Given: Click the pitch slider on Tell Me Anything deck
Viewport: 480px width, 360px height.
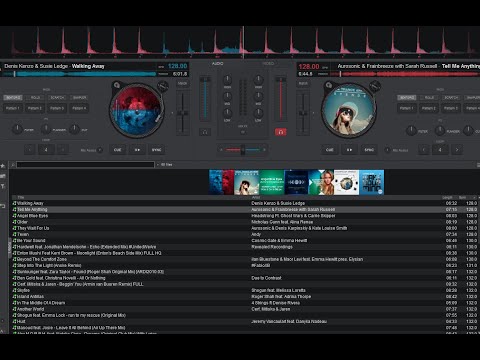Looking at the screenshot, I should 303,113.
